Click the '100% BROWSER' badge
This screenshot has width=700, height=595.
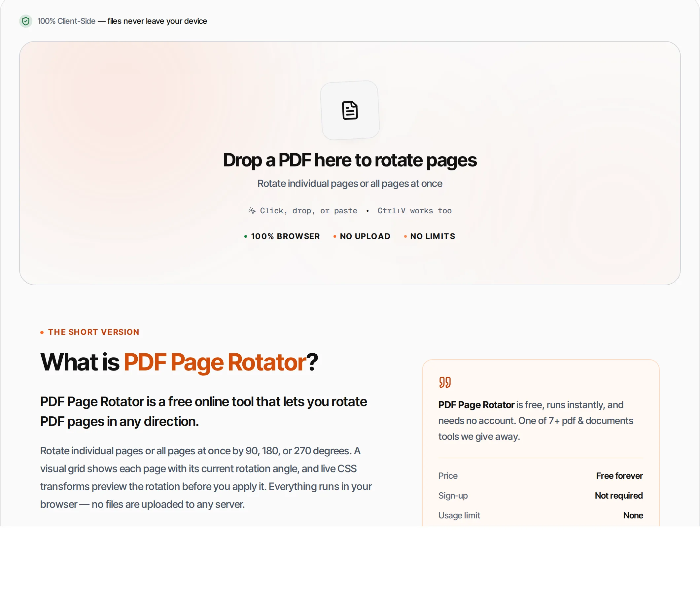(x=282, y=236)
